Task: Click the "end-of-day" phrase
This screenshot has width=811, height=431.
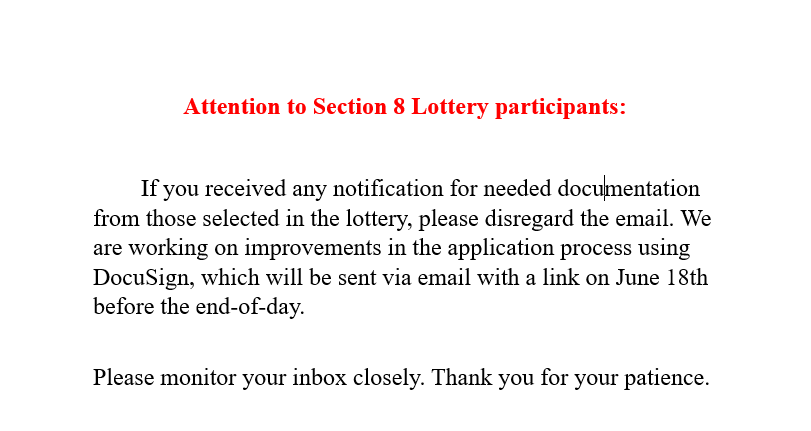Action: pos(250,307)
